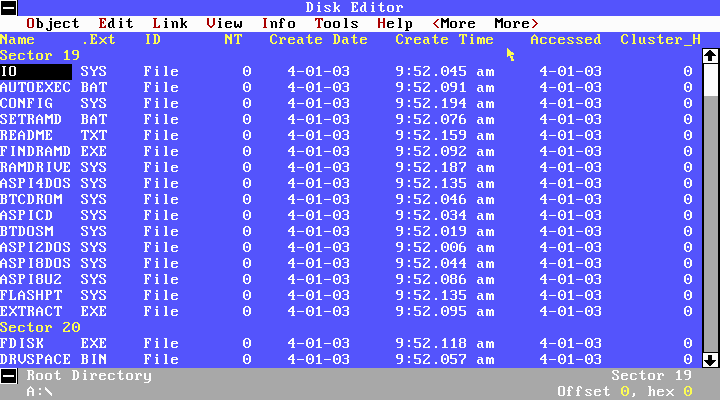Click the NT column header
The width and height of the screenshot is (720, 400).
pos(233,39)
